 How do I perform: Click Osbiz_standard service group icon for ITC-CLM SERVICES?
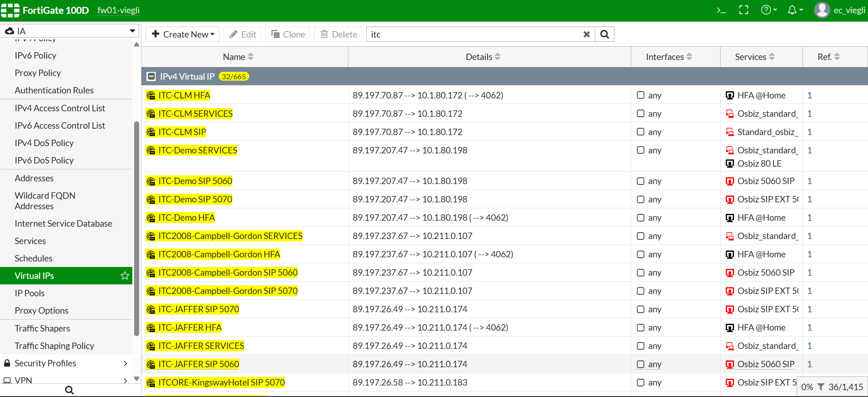click(x=730, y=114)
